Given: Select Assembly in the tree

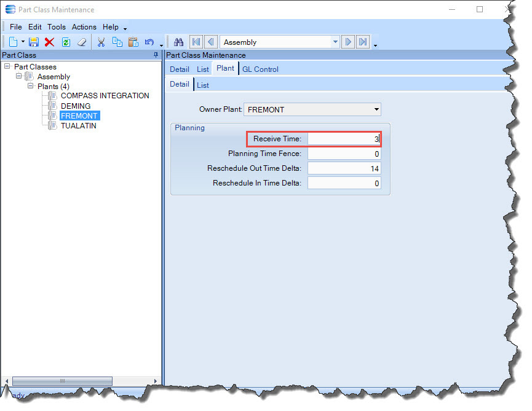Looking at the screenshot, I should (54, 77).
